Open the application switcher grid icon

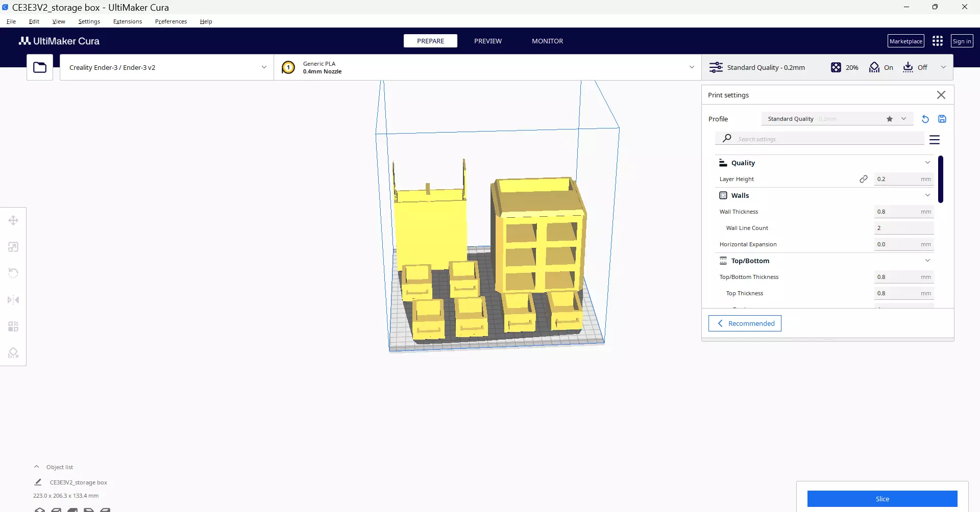[938, 41]
